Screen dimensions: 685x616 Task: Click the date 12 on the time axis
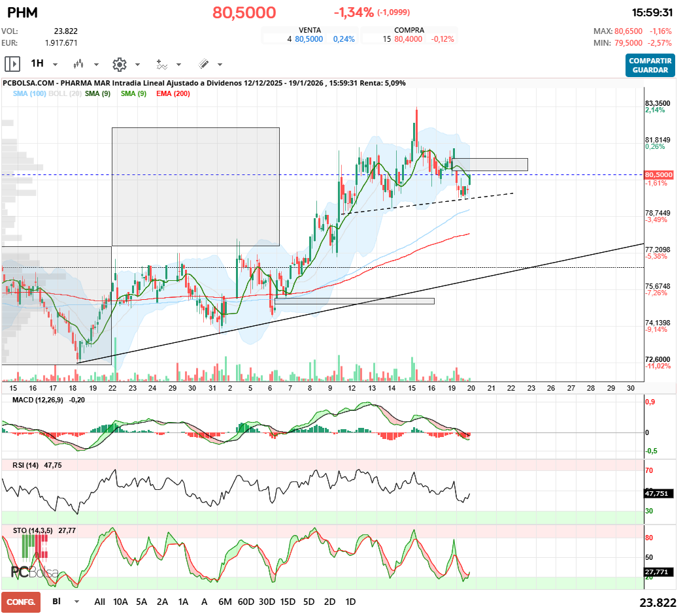click(x=352, y=388)
